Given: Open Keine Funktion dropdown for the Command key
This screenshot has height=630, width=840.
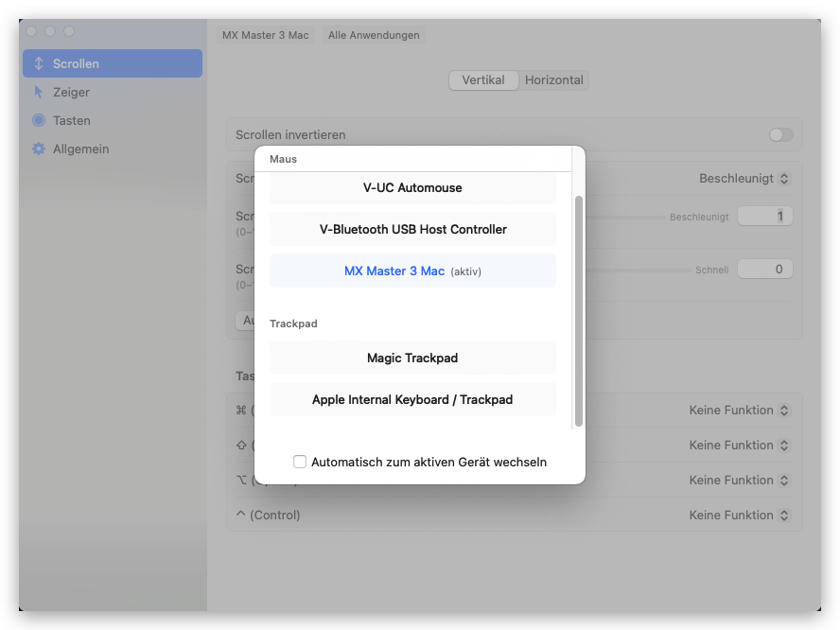Looking at the screenshot, I should click(x=741, y=410).
